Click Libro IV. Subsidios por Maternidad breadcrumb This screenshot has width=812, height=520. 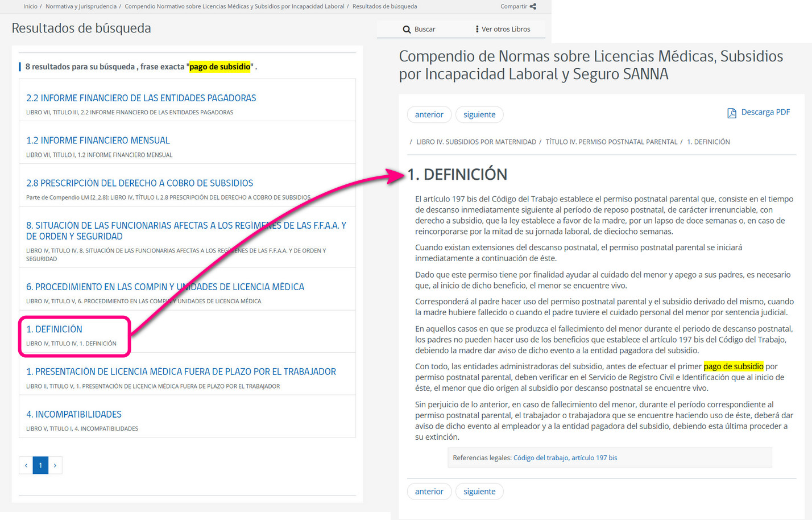[476, 142]
